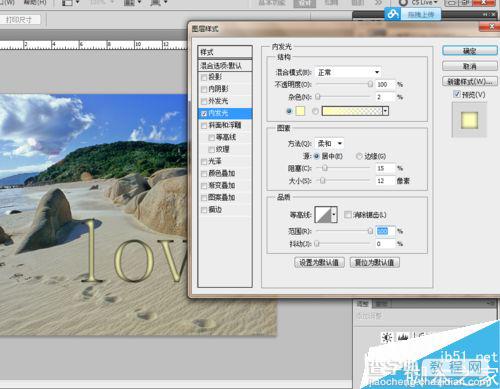Switch to the 基本功能 workspace tab
Image resolution: width=500 pixels, height=389 pixels.
(272, 3)
